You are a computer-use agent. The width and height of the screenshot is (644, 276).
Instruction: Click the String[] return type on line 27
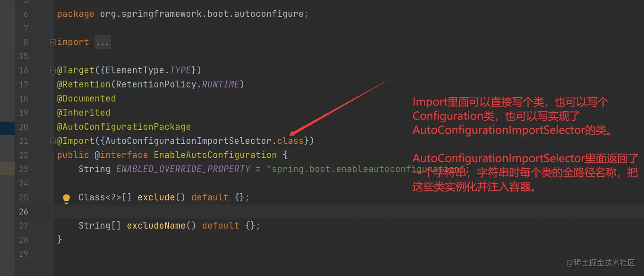tap(100, 225)
